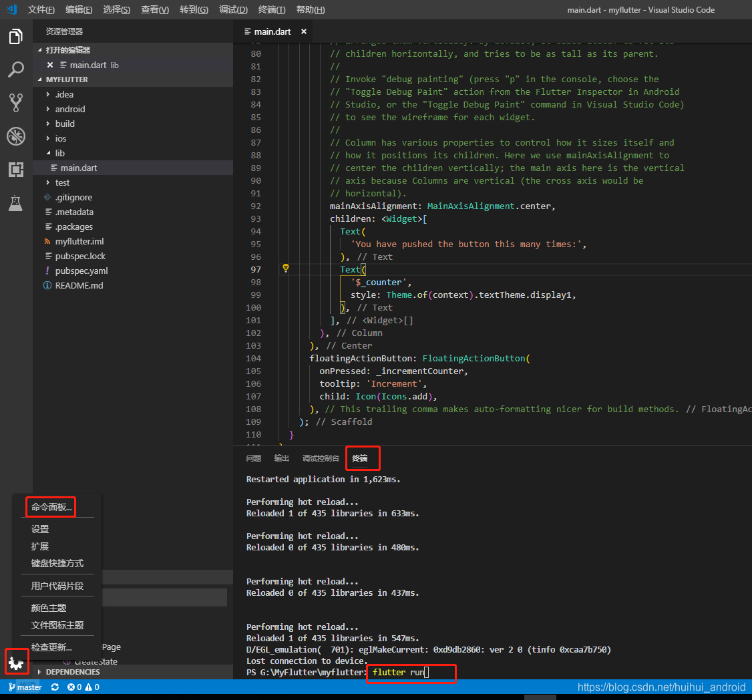
Task: Click the master branch indicator
Action: click(25, 687)
